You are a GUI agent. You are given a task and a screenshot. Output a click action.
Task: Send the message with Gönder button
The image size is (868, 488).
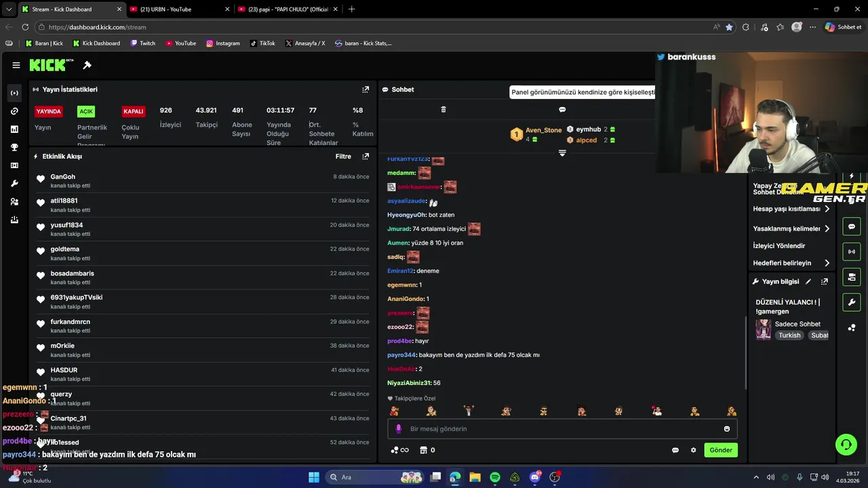(720, 450)
